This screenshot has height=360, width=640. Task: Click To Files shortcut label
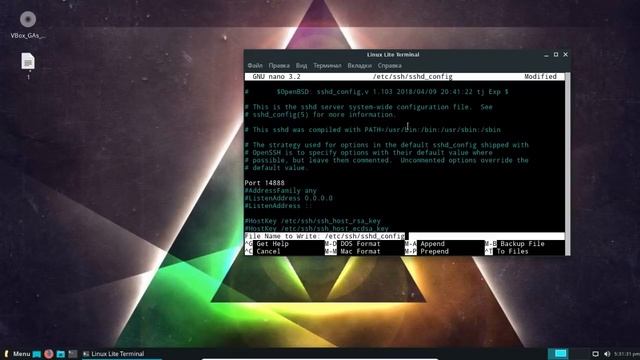pos(512,251)
